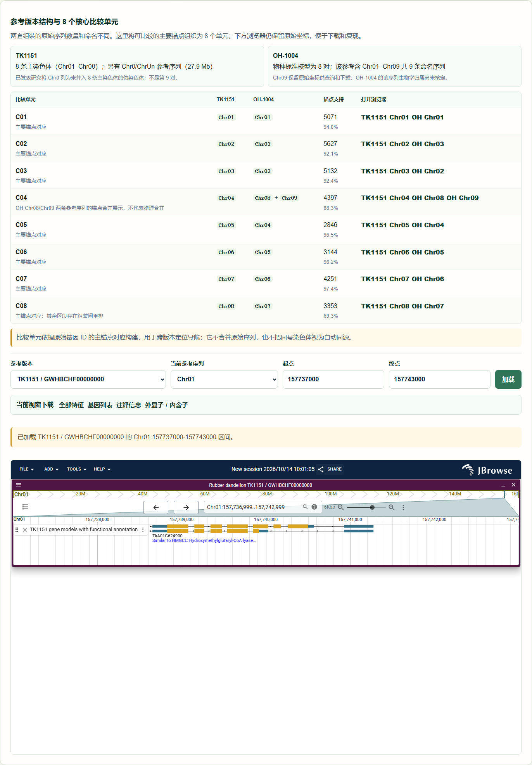Zoom out in the JBrowse view
The image size is (532, 765).
click(341, 507)
